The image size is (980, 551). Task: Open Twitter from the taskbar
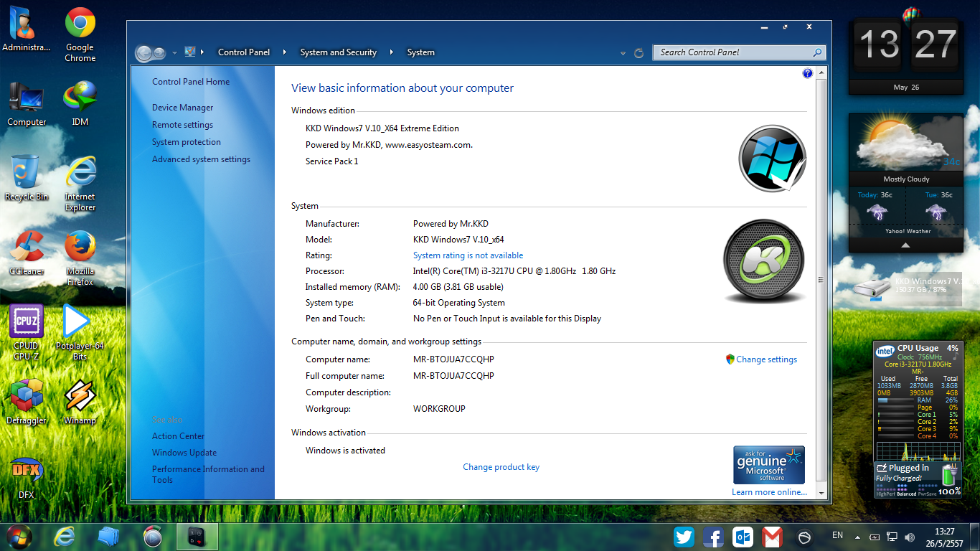[x=684, y=537]
